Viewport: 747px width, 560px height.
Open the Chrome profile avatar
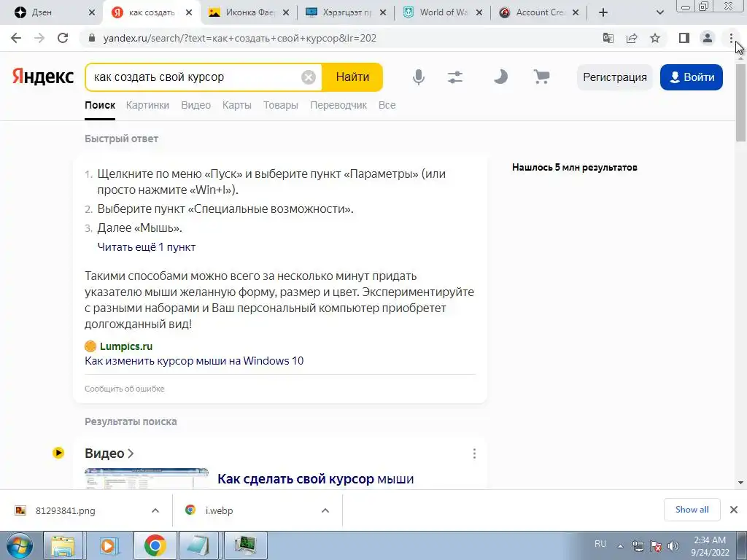(x=708, y=38)
